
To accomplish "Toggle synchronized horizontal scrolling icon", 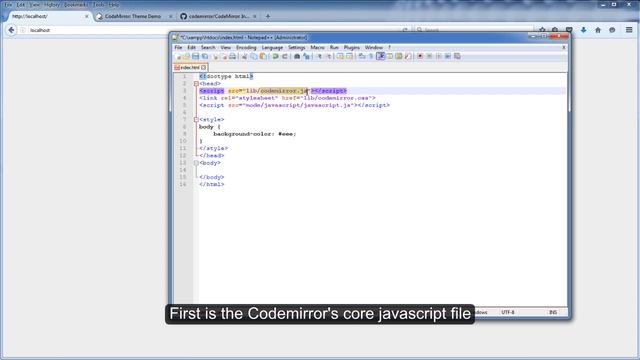I will [349, 56].
